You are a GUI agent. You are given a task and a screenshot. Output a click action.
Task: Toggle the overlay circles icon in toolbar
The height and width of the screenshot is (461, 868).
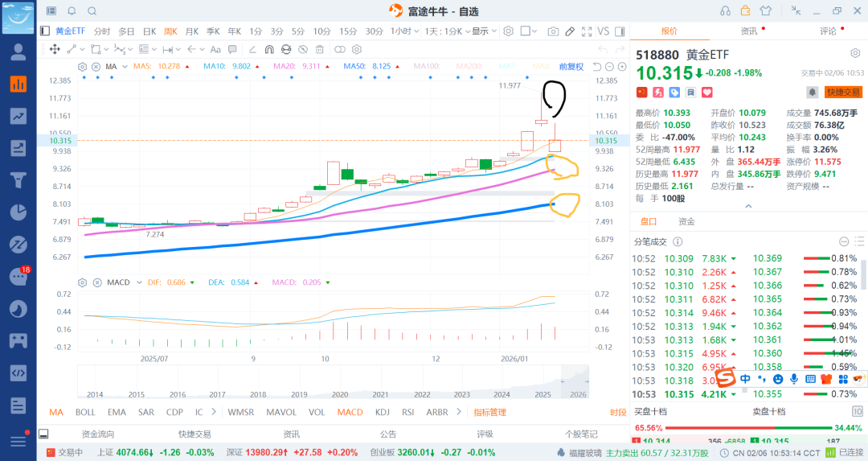[x=340, y=49]
